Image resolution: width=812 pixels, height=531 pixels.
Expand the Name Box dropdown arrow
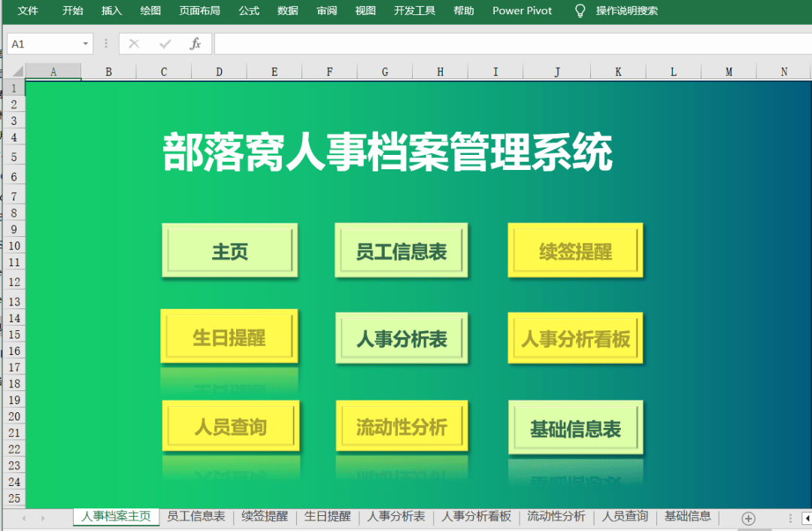[86, 44]
